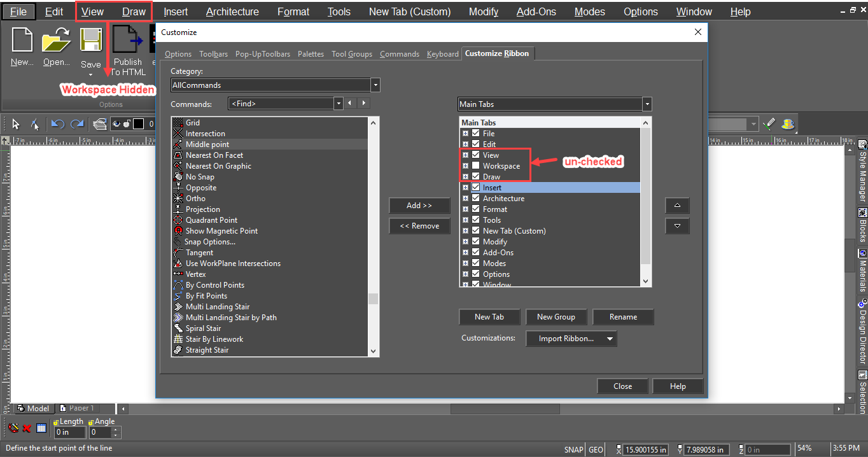Viewport: 868px width, 457px height.
Task: Expand the File tree node
Action: (466, 134)
